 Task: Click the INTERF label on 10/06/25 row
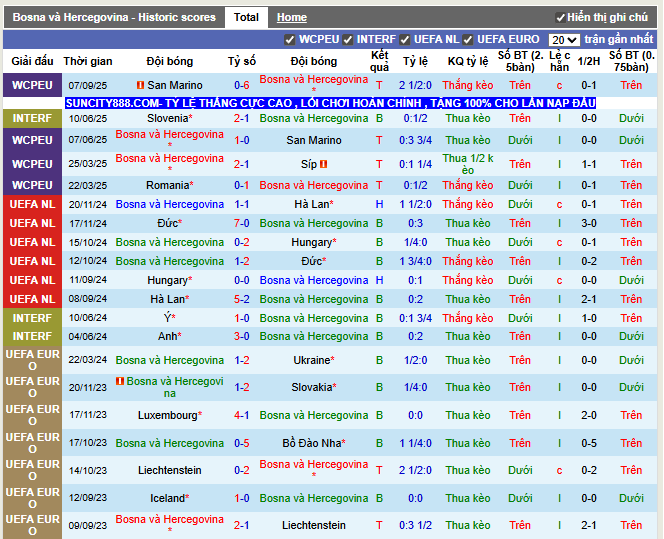click(32, 118)
